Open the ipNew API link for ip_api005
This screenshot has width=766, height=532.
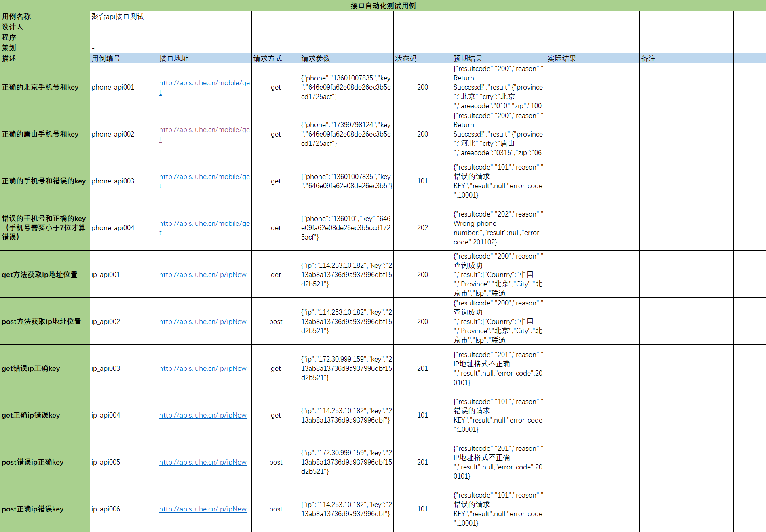point(203,462)
